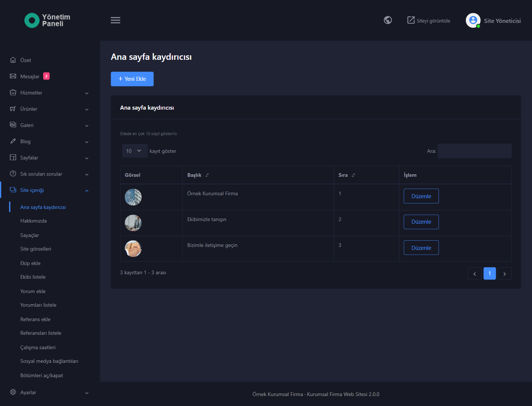Click the Galeri image icon

[x=13, y=125]
